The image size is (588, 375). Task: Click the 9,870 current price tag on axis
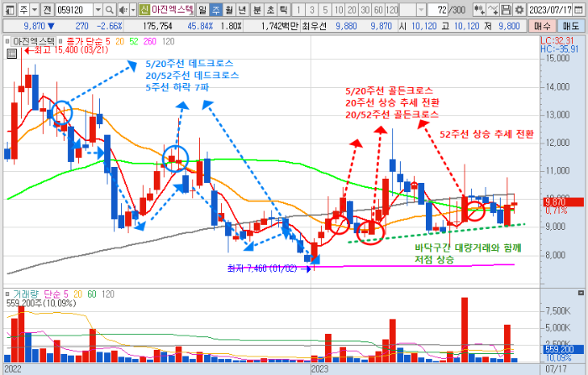point(563,202)
